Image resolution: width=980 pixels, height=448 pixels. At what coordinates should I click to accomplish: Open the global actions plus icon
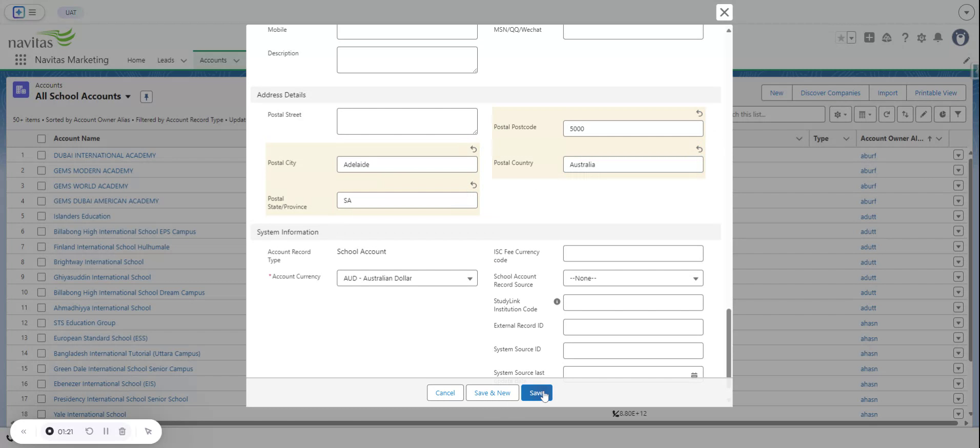point(869,37)
